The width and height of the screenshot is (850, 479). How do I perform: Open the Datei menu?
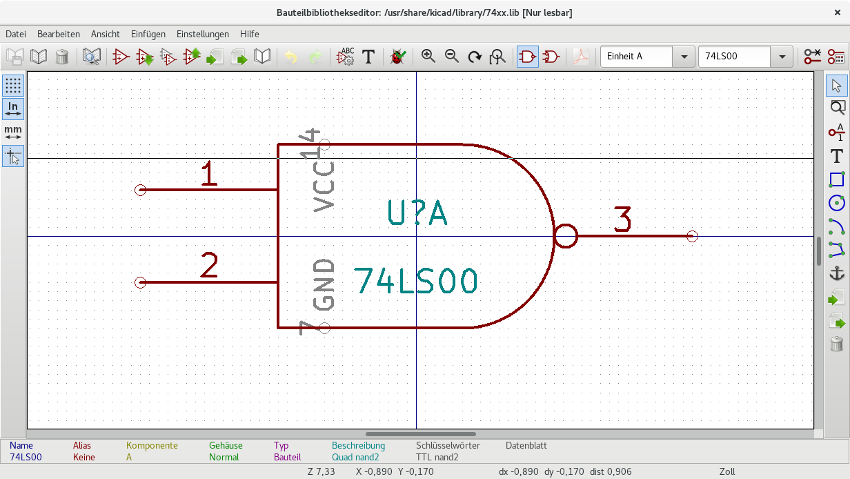coord(16,34)
